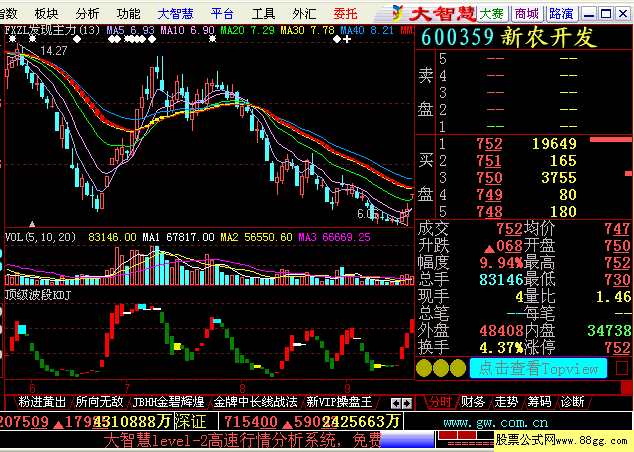
Task: Click the stock title 600359 新农开发
Action: [509, 37]
